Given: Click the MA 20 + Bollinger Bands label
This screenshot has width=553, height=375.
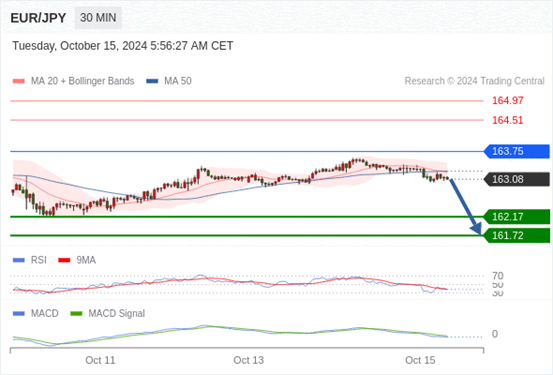Looking at the screenshot, I should point(83,81).
